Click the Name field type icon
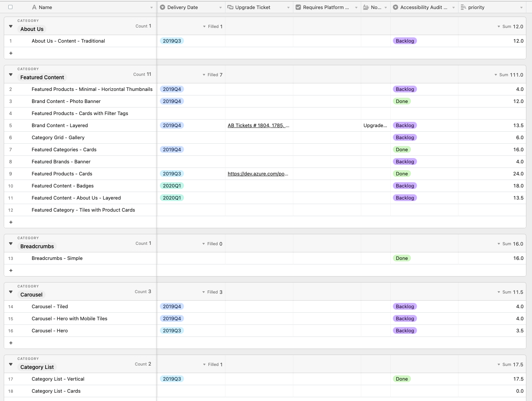Screen dimensions: 532x401 point(34,7)
